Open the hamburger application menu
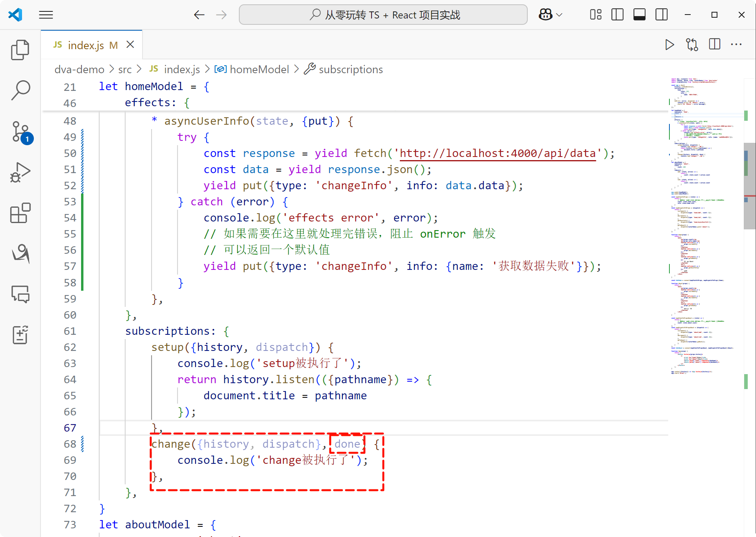This screenshot has height=537, width=756. click(x=46, y=15)
